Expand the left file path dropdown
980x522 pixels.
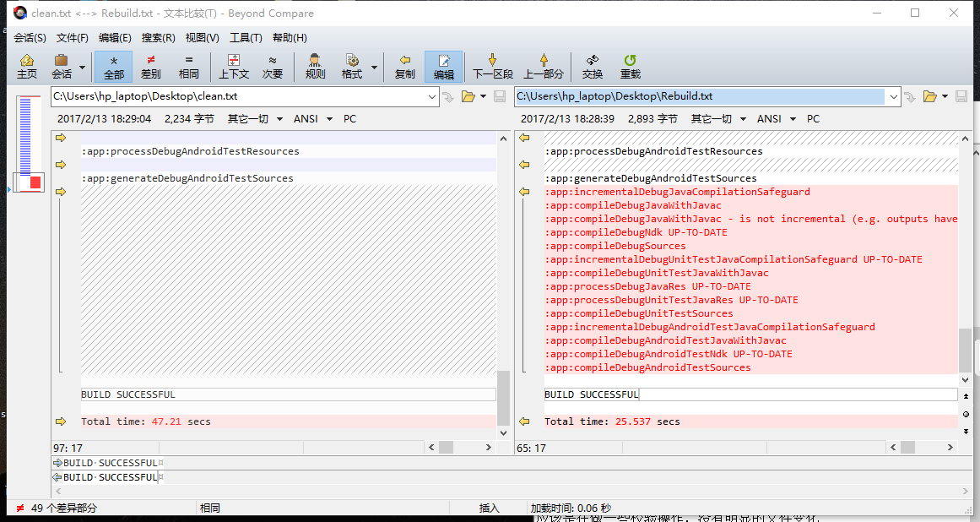[x=431, y=96]
